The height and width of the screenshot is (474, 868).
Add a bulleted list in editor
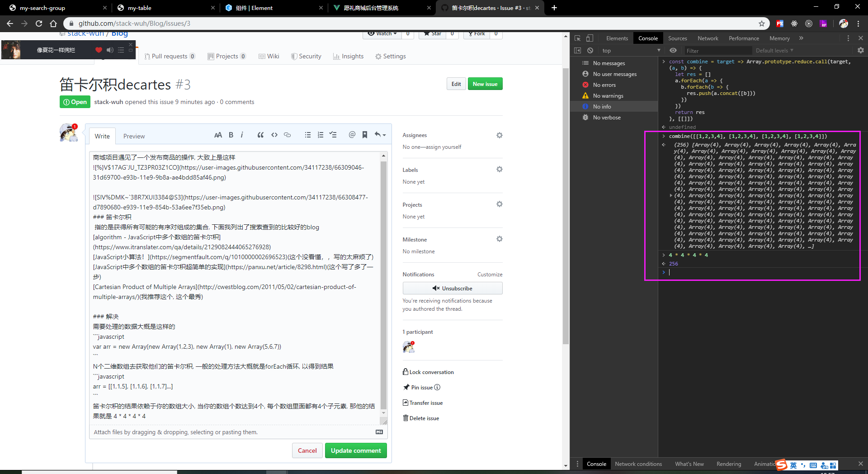point(308,135)
